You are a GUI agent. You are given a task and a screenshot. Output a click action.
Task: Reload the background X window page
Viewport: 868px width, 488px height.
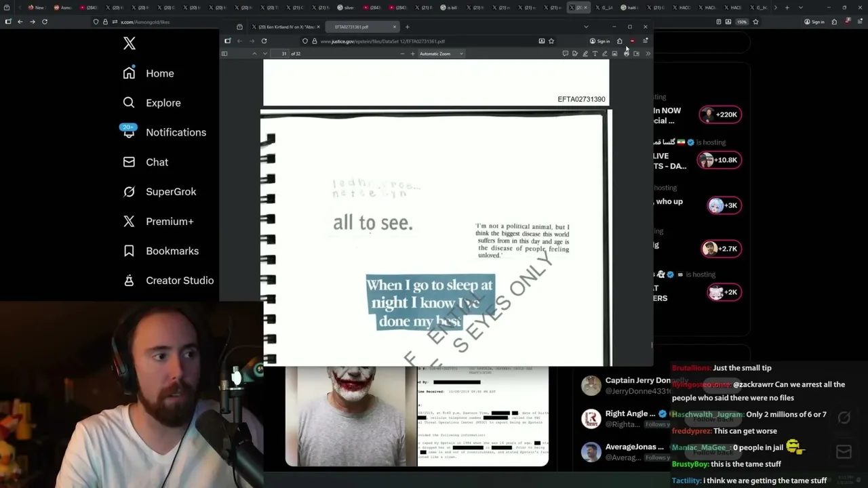[x=45, y=22]
